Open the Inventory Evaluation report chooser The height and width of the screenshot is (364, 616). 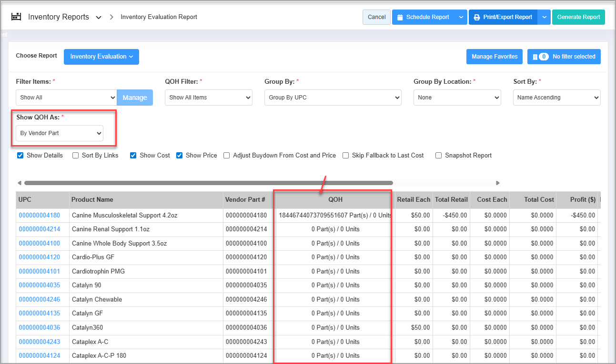(101, 57)
